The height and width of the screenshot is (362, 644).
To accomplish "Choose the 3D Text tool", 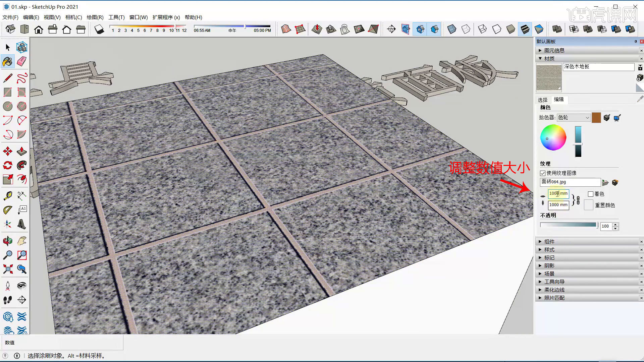I will (22, 224).
